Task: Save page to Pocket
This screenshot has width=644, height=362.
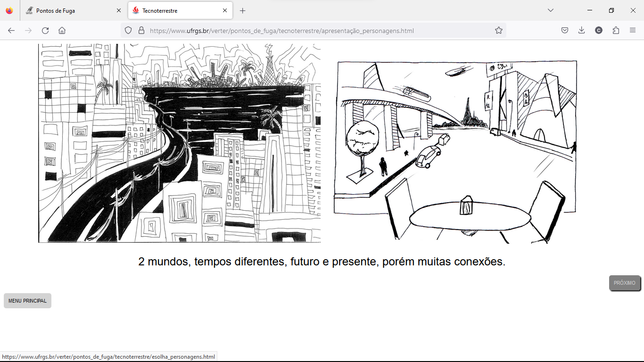Action: coord(565,31)
